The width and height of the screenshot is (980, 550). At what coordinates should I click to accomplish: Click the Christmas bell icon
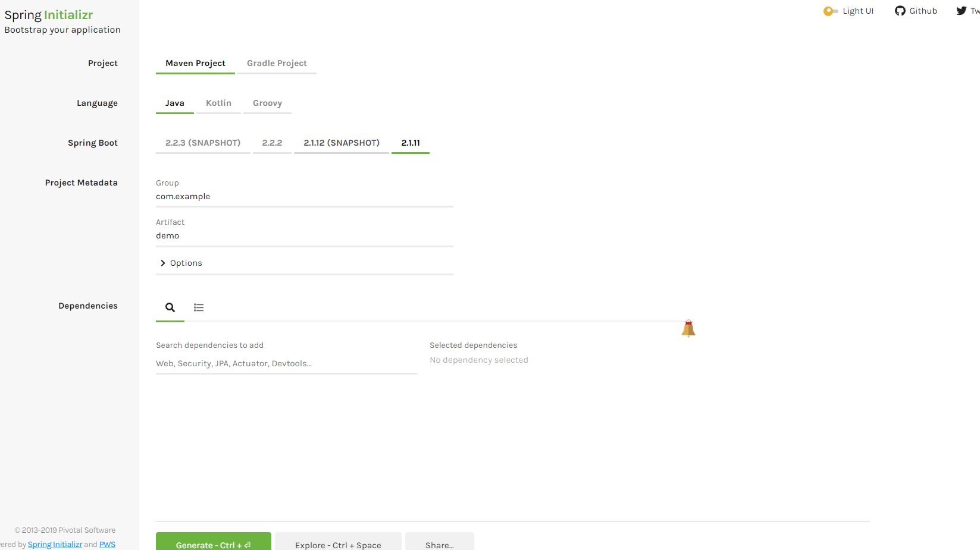(x=688, y=328)
